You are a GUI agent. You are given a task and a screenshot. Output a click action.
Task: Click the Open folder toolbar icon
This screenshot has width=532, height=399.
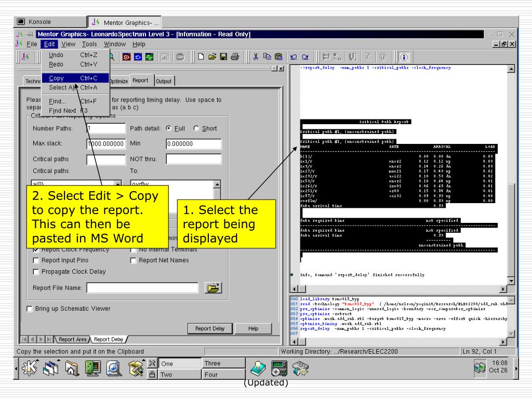tap(212, 57)
